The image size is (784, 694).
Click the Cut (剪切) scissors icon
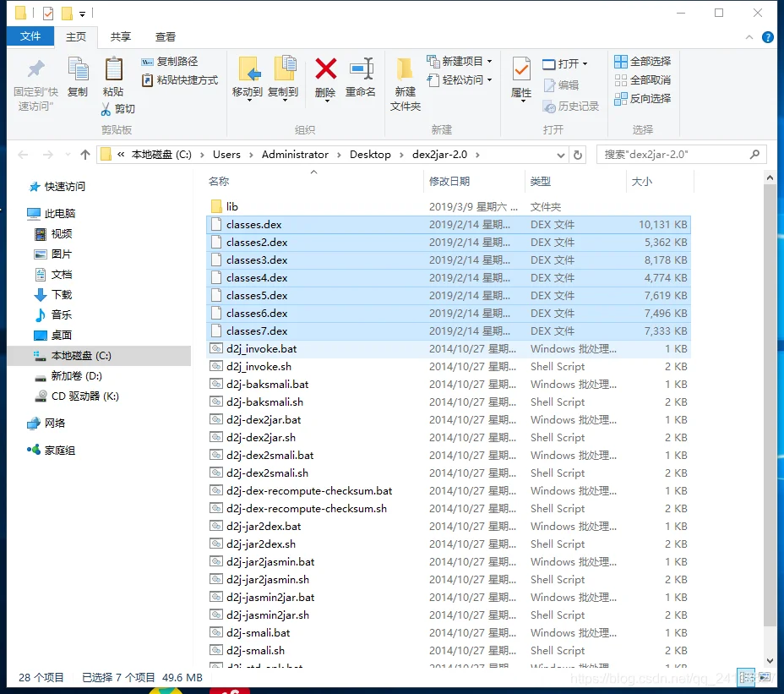(106, 108)
